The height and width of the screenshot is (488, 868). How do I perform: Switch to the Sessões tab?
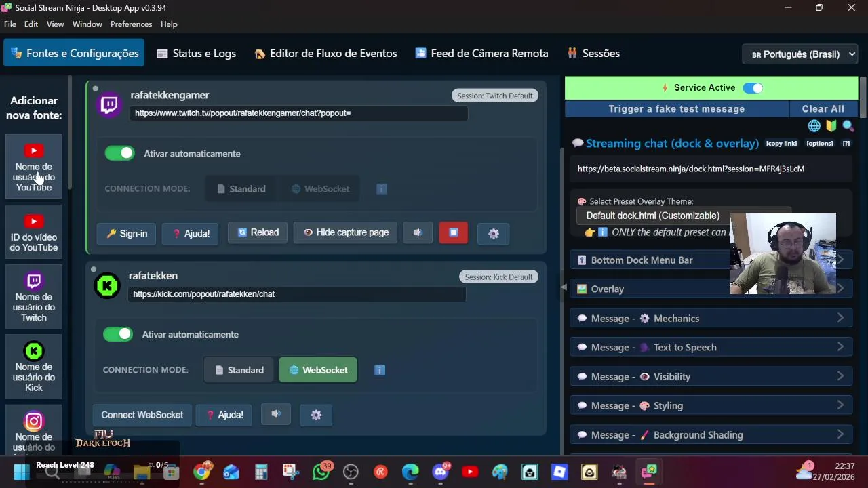coord(593,54)
